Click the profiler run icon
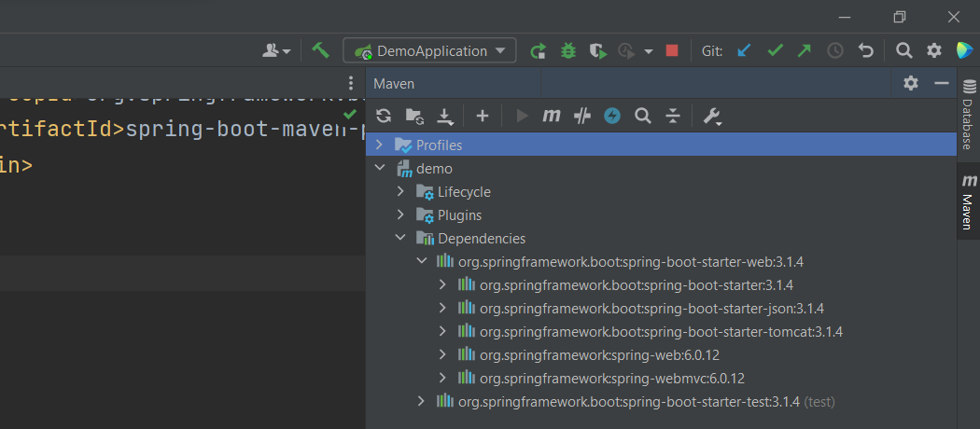Viewport: 980px width, 429px height. point(627,51)
